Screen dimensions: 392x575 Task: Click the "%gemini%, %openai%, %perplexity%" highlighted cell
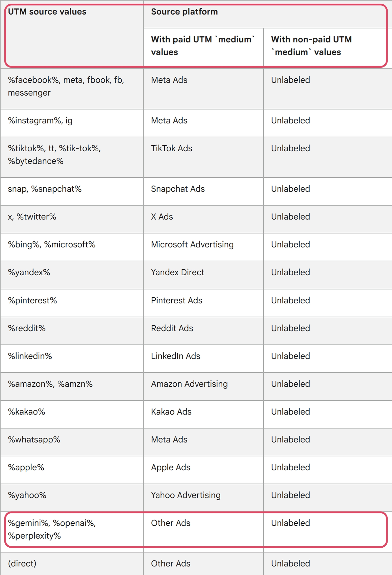[72, 532]
